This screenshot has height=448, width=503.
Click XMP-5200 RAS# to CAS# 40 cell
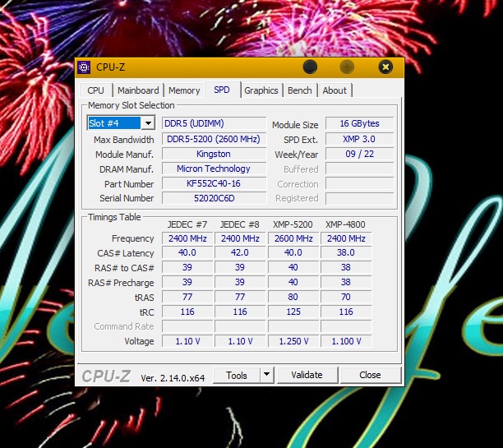[293, 267]
